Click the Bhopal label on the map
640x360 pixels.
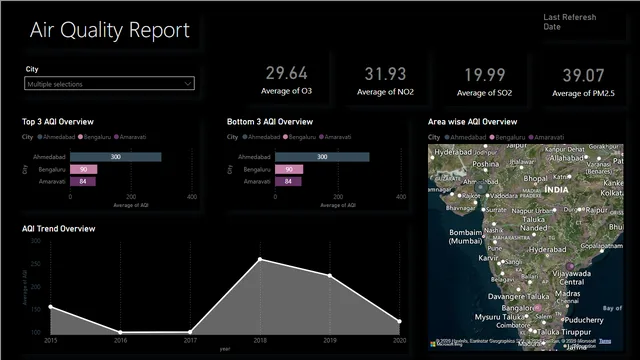(x=535, y=178)
